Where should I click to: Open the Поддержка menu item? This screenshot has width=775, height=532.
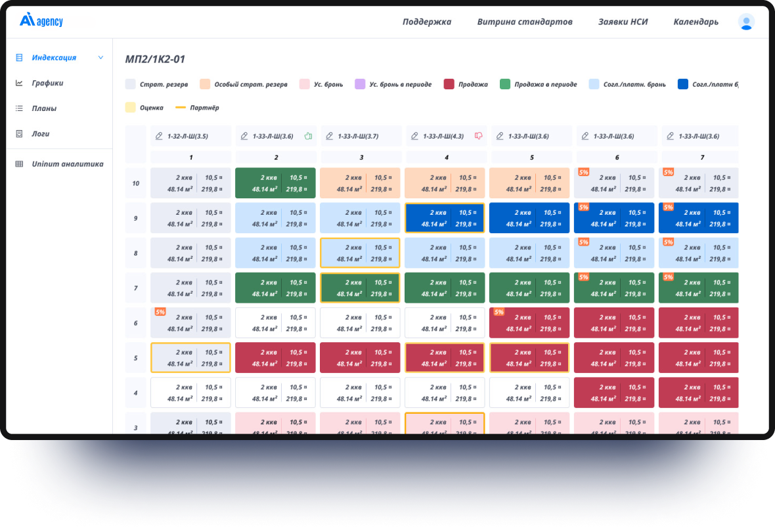(426, 22)
